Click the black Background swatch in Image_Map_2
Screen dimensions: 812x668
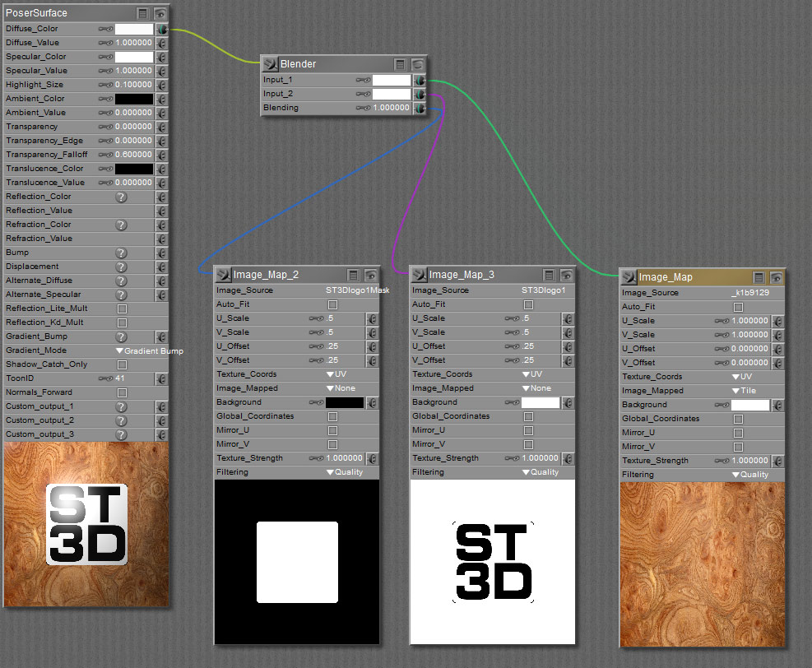pyautogui.click(x=344, y=403)
